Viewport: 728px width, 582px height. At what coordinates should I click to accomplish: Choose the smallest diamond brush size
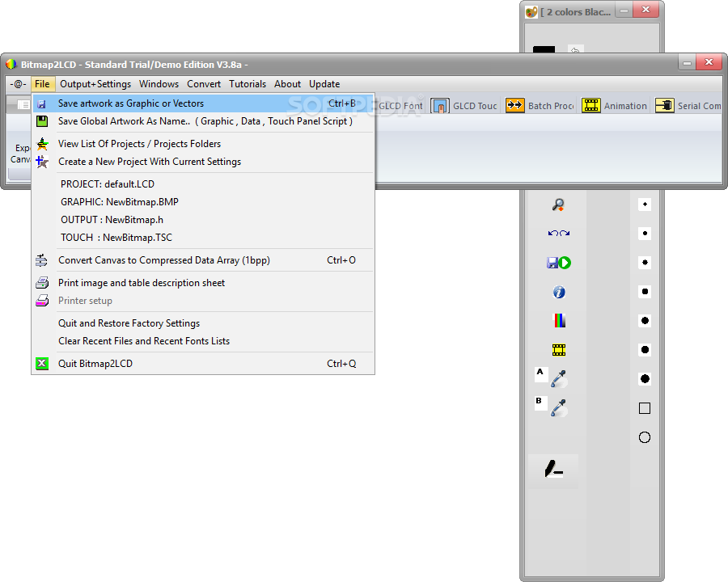tap(645, 205)
